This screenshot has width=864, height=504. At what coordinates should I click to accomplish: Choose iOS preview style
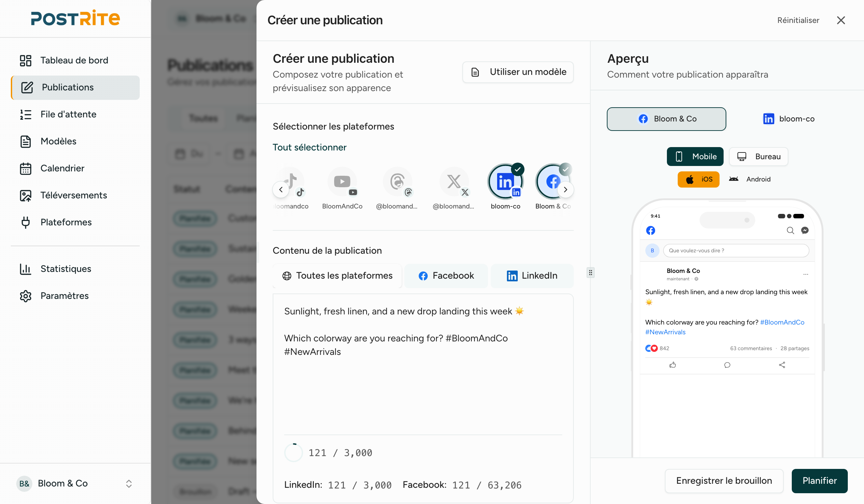698,179
